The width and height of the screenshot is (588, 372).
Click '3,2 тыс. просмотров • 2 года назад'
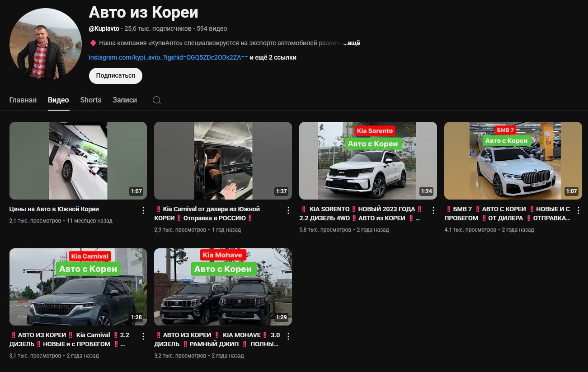[x=199, y=356]
